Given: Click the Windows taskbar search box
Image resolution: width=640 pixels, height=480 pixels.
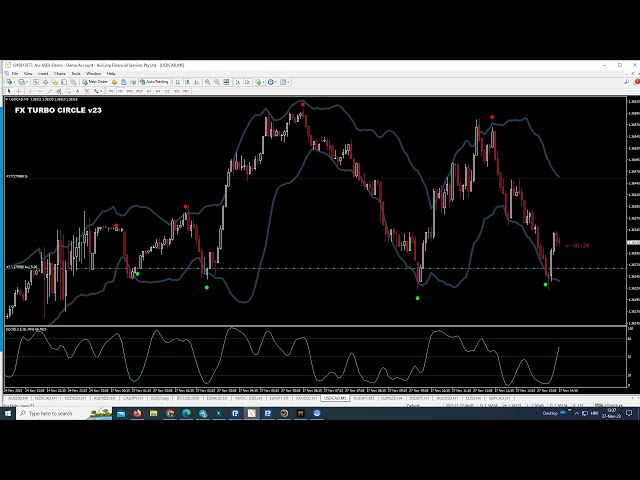Looking at the screenshot, I should 50,413.
